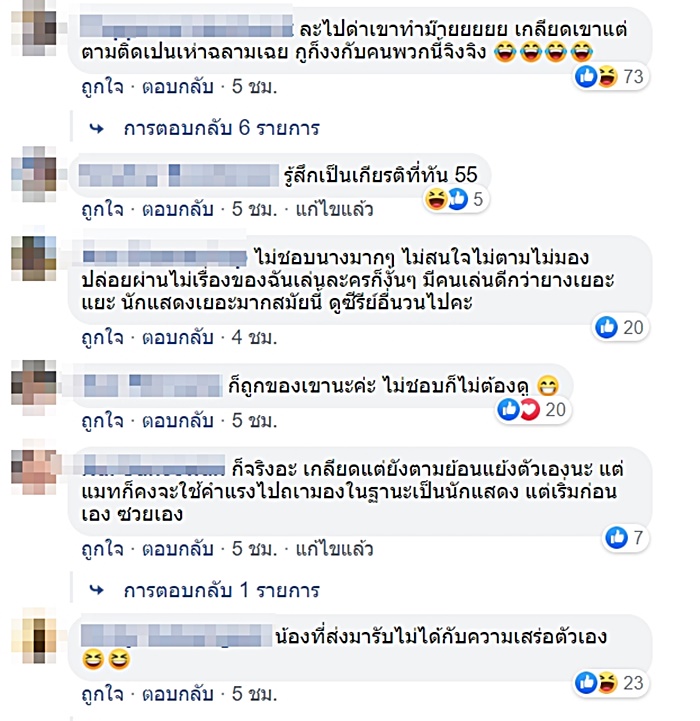
Task: Click ตอบกลับ under the 4 ชม. comment
Action: tap(178, 337)
